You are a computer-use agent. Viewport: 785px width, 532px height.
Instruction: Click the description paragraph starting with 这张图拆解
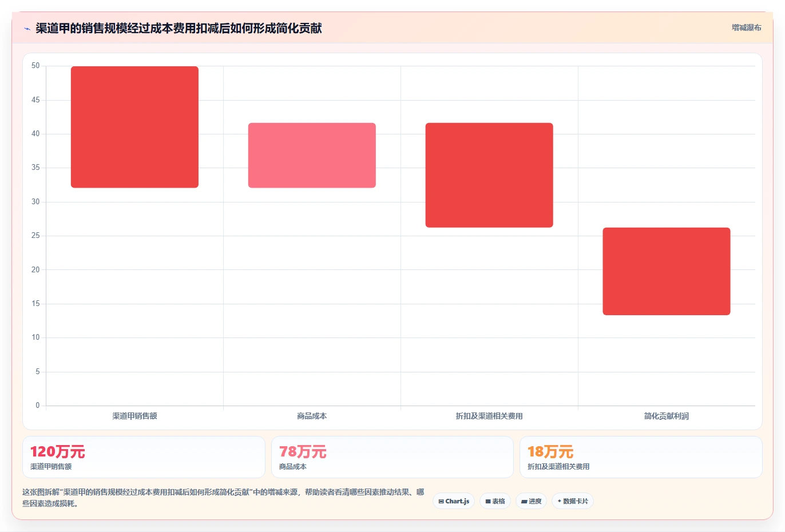click(223, 498)
